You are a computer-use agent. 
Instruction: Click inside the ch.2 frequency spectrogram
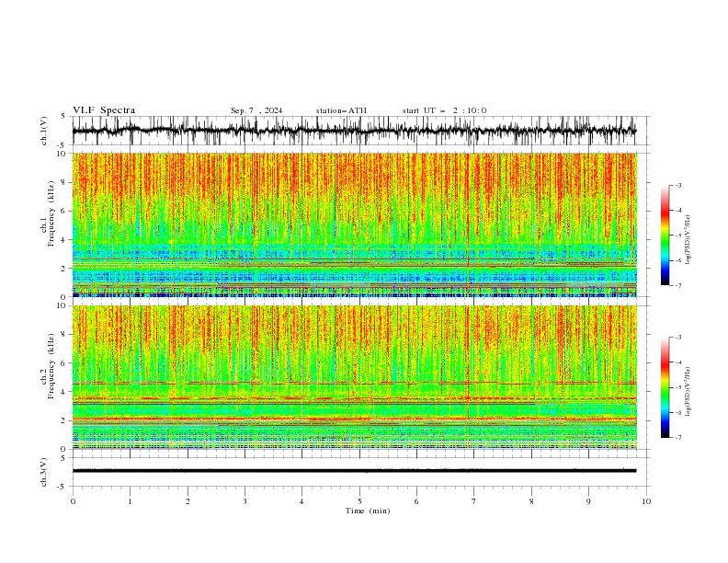(x=355, y=377)
